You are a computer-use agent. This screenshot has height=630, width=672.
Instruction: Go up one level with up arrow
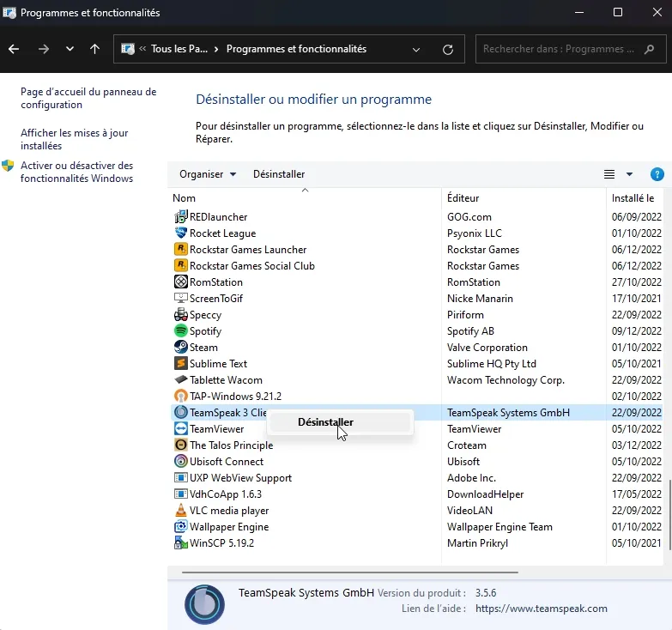click(94, 50)
